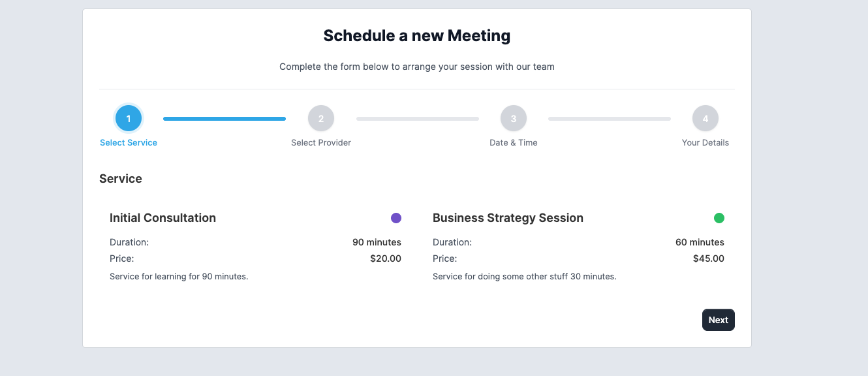Go to the Select Service step label
The image size is (868, 376).
[129, 142]
